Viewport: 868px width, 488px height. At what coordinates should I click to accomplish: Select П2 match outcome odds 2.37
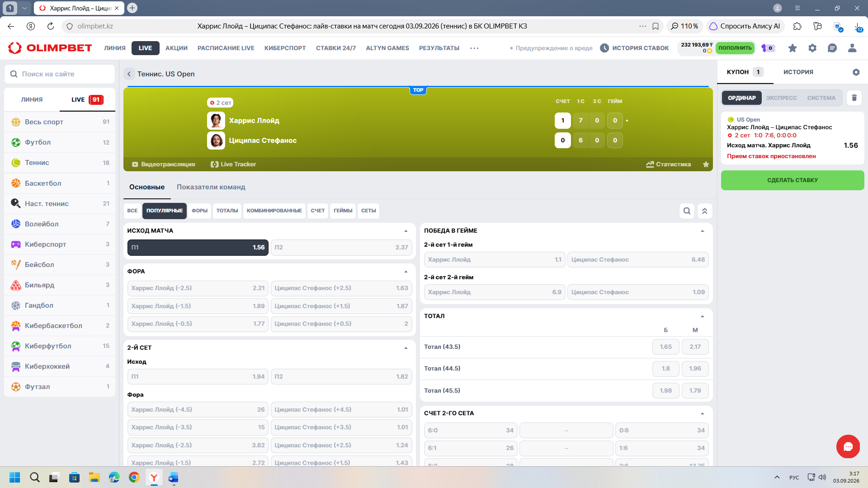(341, 248)
